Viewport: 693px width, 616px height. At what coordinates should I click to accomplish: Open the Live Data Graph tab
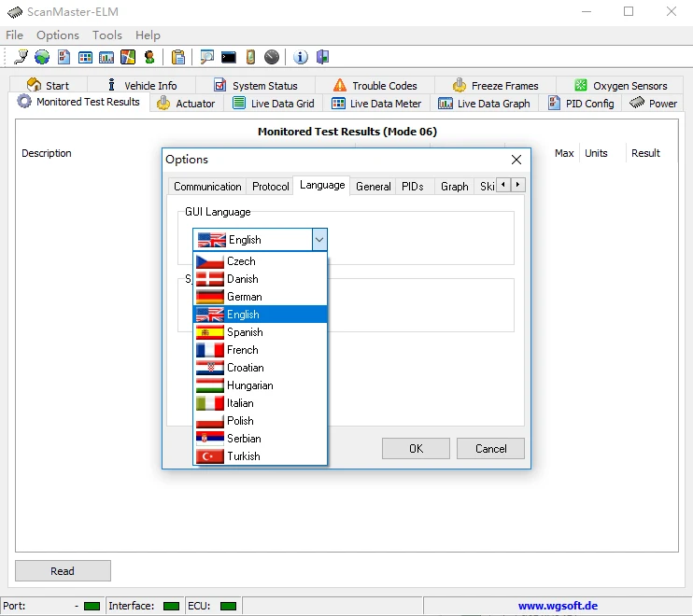[x=484, y=104]
